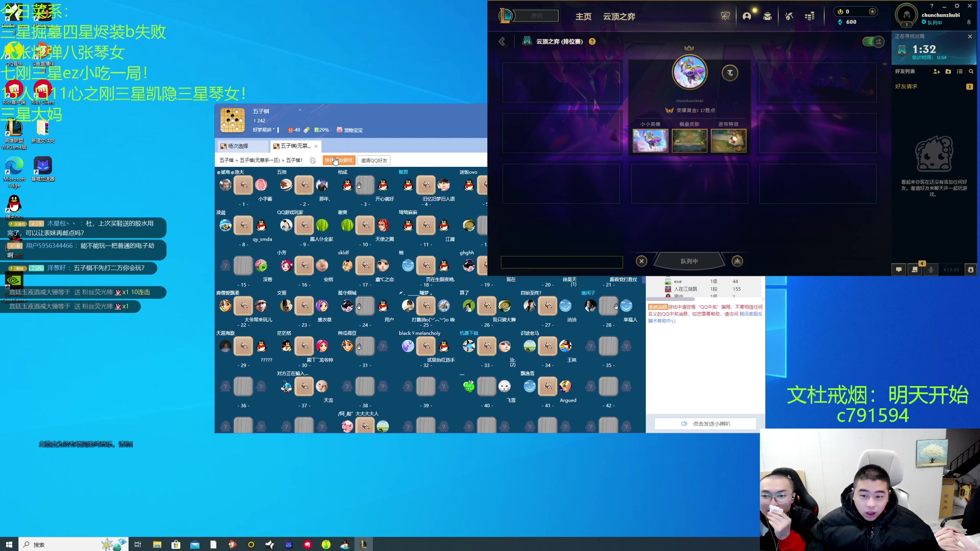Click the add friend icon
Screen dimensions: 980x551
937,72
